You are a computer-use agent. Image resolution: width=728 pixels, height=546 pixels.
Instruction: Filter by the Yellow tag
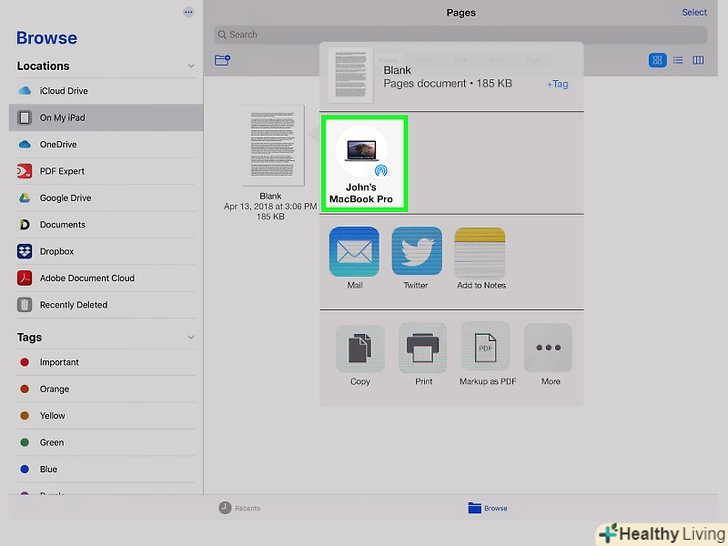[x=106, y=416]
